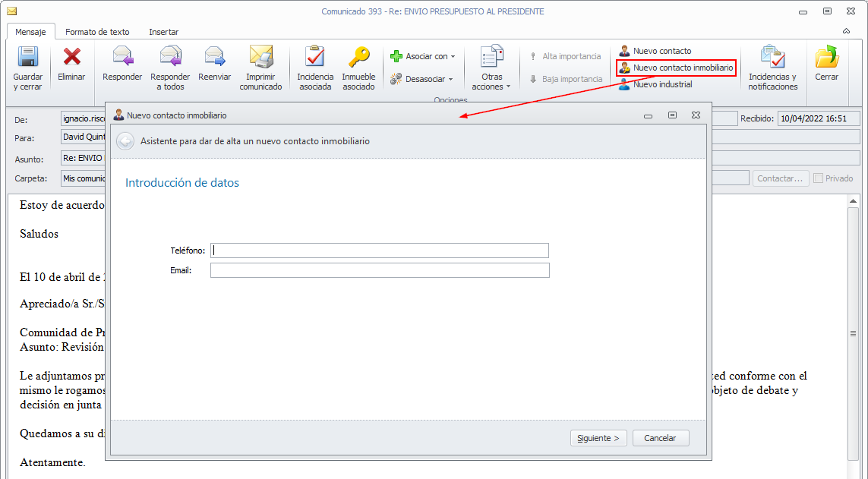Focus the Teléfono input field
This screenshot has width=868, height=479.
pyautogui.click(x=380, y=251)
